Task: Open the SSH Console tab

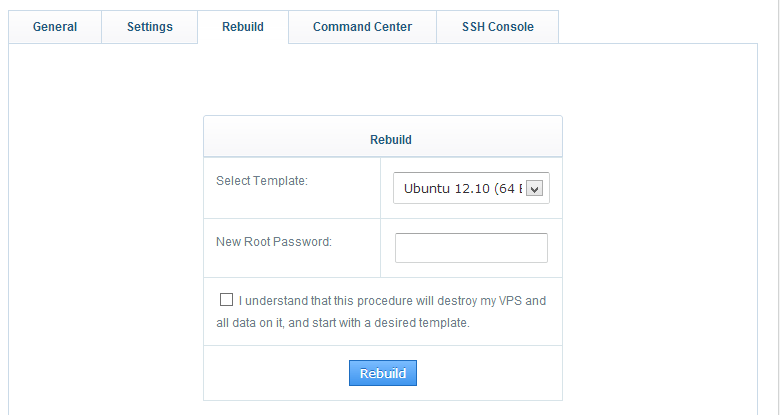Action: click(x=497, y=27)
